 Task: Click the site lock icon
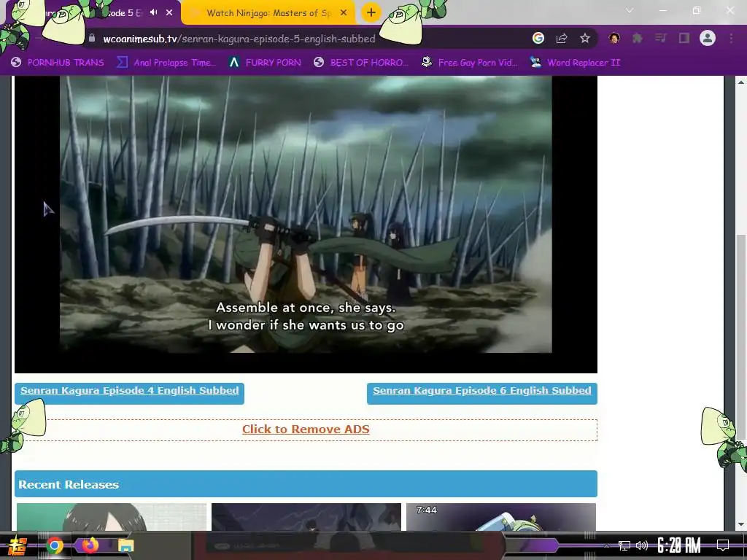[92, 38]
